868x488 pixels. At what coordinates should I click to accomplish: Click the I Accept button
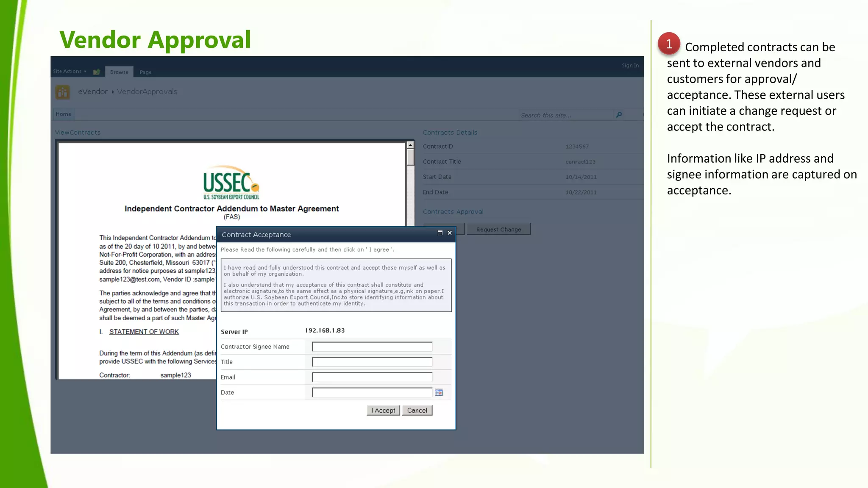click(x=383, y=410)
